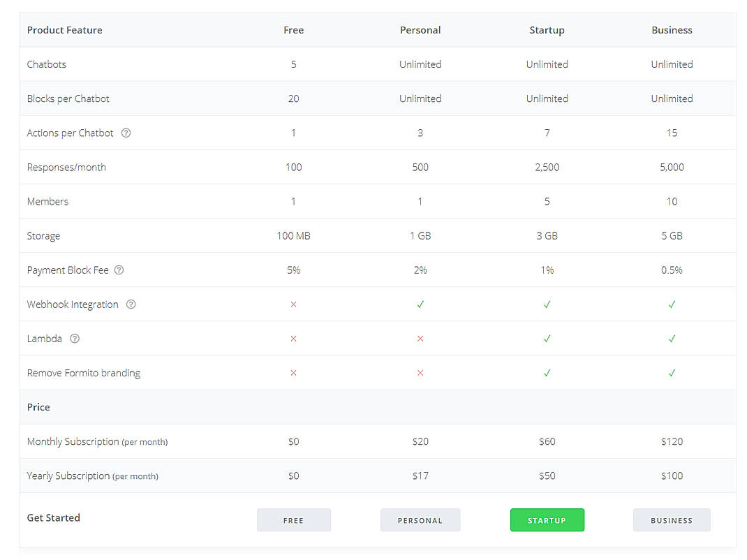Click the Storage feature row label
This screenshot has width=747, height=560.
click(x=43, y=235)
